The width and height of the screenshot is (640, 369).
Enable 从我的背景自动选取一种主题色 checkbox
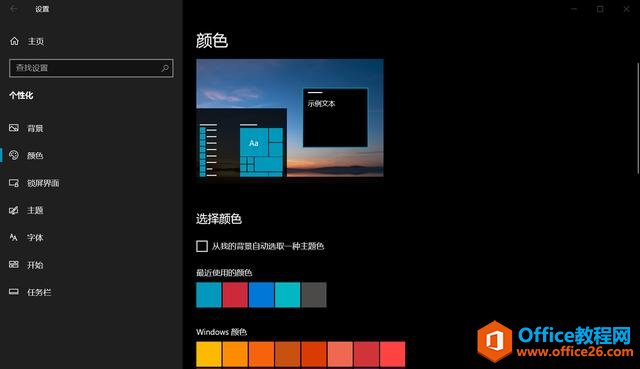[x=202, y=246]
